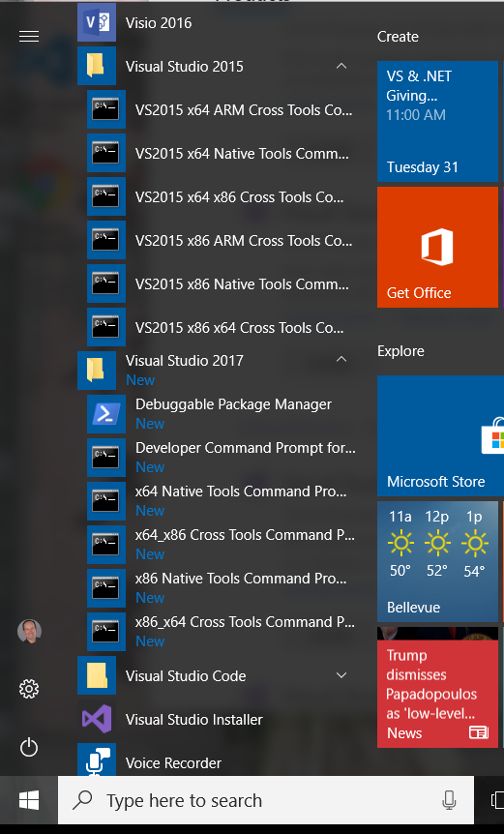Screen dimensions: 504x834
Task: Click x86 Native Tools Command Prompt icon
Action: 106,588
